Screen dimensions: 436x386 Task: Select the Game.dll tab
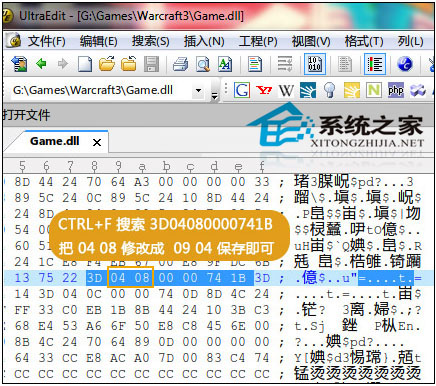coord(55,141)
